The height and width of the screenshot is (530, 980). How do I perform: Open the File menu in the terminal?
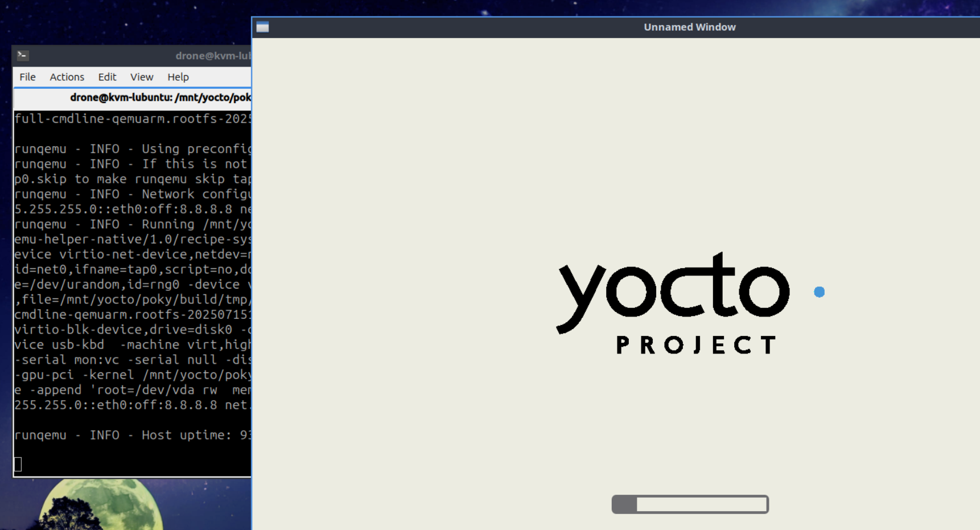point(27,77)
